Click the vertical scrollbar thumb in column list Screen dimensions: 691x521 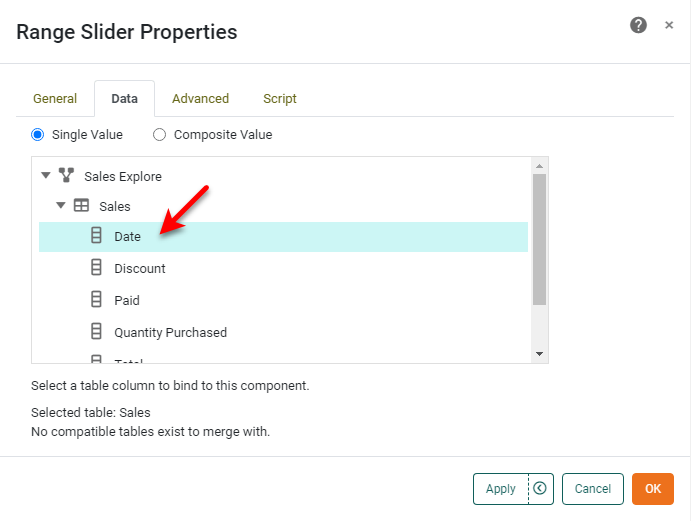pyautogui.click(x=539, y=238)
